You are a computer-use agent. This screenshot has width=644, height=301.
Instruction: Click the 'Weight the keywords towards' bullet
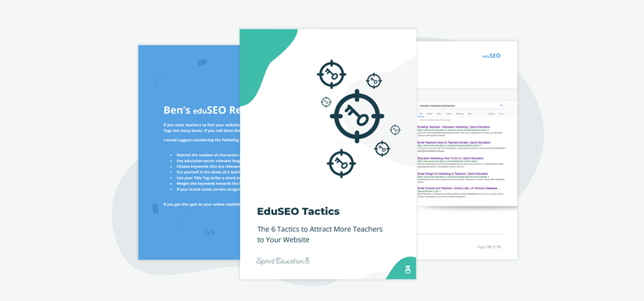tap(208, 185)
